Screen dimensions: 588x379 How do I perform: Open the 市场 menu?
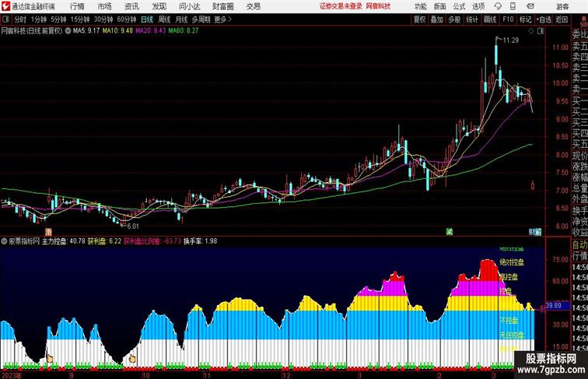point(105,6)
